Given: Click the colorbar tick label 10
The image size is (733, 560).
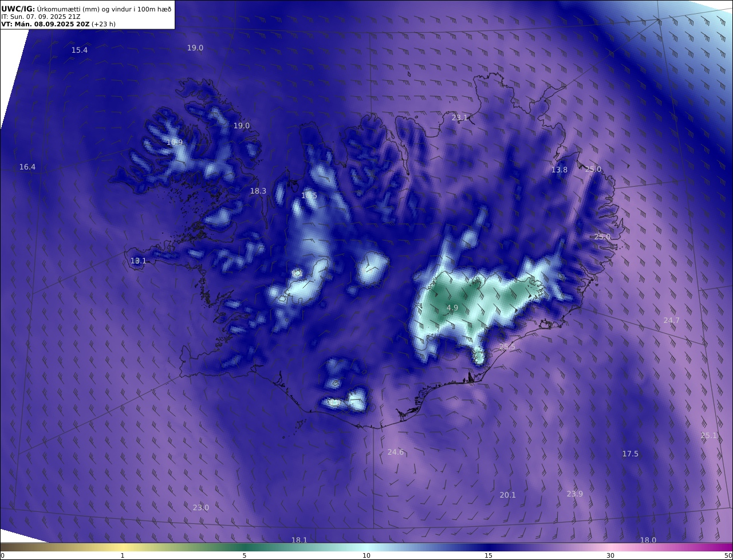Looking at the screenshot, I should click(366, 555).
